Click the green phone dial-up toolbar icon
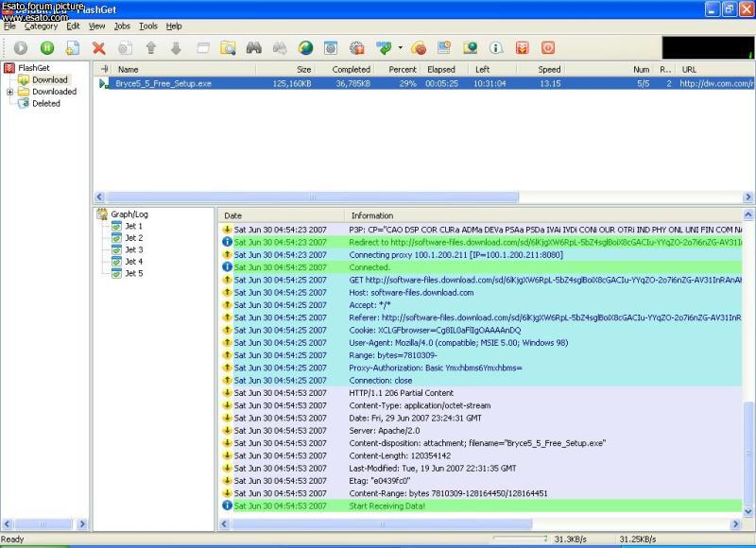The width and height of the screenshot is (756, 548). pos(384,48)
